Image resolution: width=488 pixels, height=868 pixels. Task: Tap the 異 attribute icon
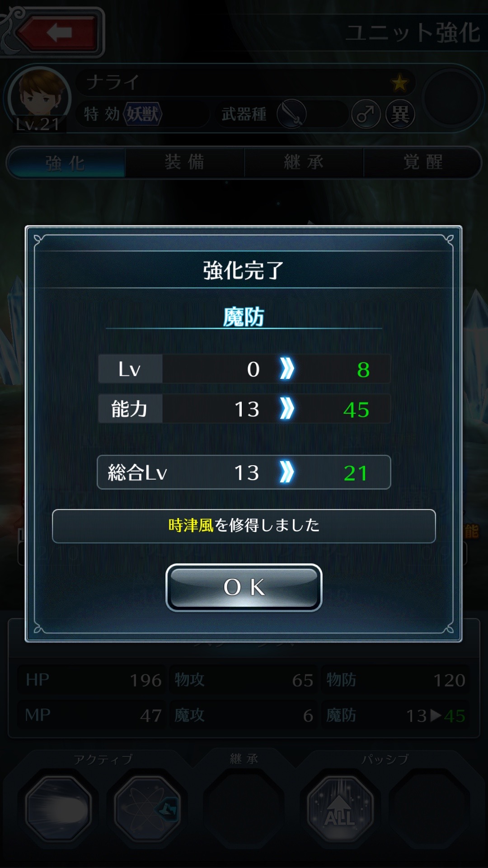coord(400,114)
